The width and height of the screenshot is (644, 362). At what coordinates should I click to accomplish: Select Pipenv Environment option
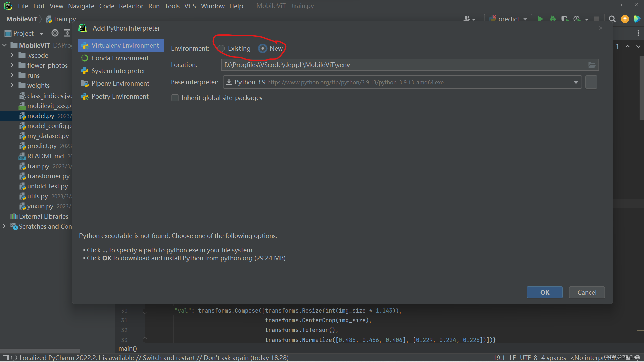point(121,83)
